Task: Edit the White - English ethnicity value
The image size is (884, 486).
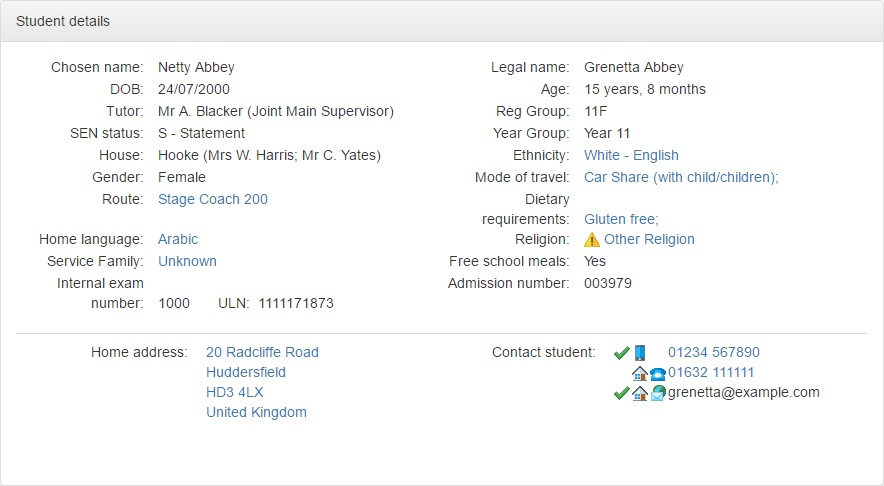Action: [631, 155]
